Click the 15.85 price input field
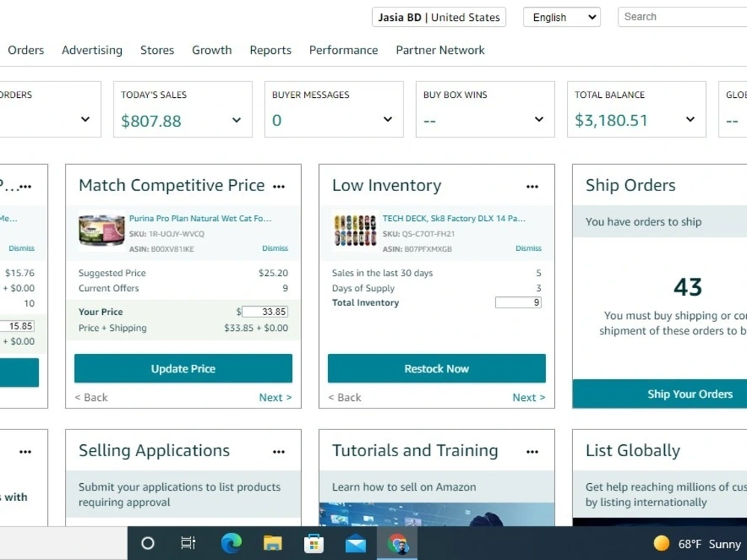This screenshot has width=747, height=560. [x=16, y=326]
